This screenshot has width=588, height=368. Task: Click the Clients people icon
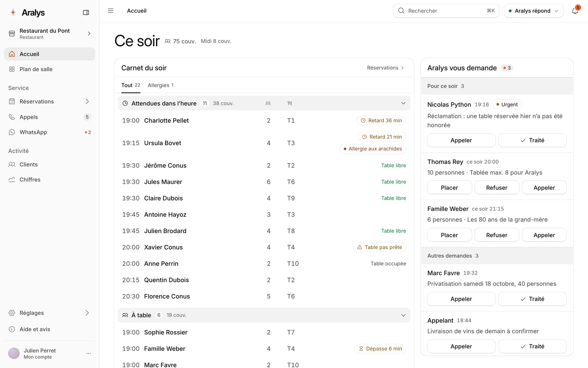(12, 164)
